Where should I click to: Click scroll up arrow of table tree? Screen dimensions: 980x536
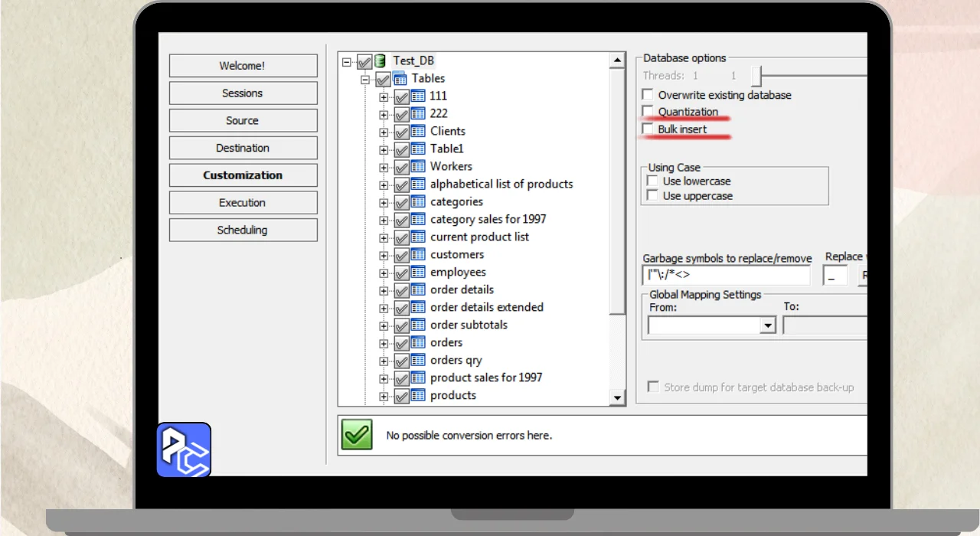(x=617, y=60)
